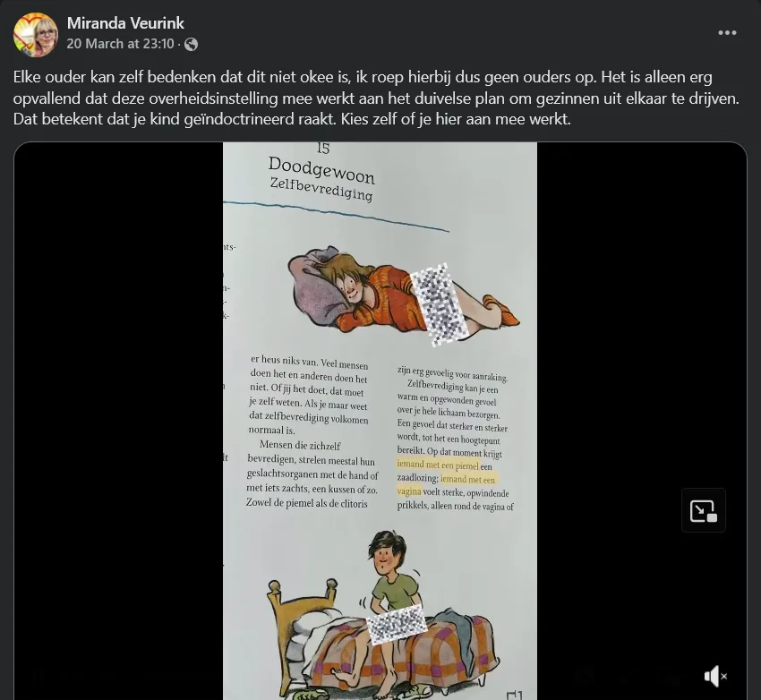
Task: Open the Miranda Veurink profile name link
Action: click(125, 22)
